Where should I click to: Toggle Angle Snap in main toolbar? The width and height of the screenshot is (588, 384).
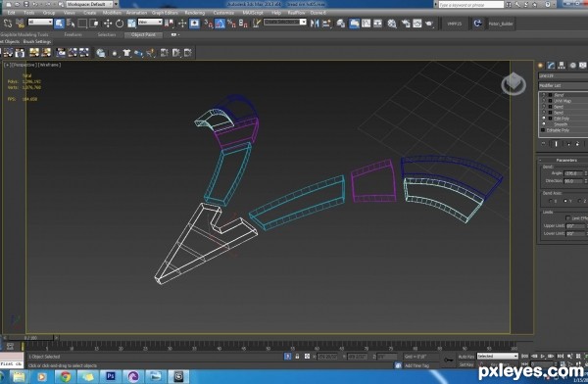coord(220,24)
